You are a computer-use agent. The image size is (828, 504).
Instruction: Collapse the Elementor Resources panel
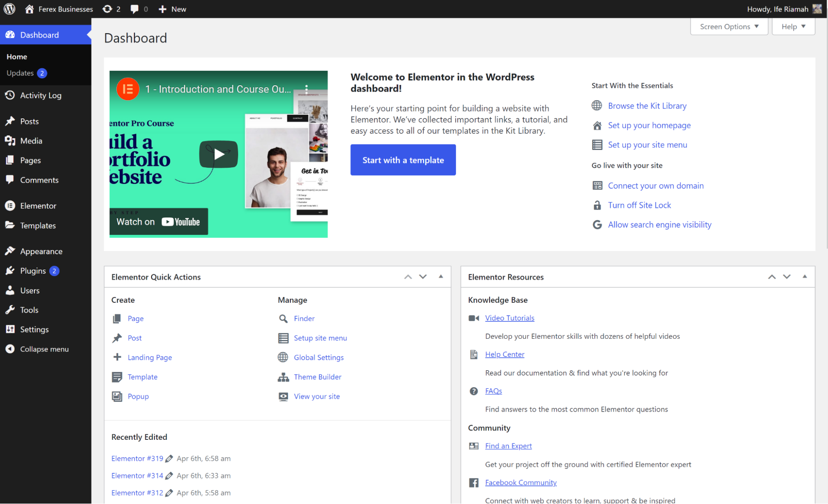[805, 277]
